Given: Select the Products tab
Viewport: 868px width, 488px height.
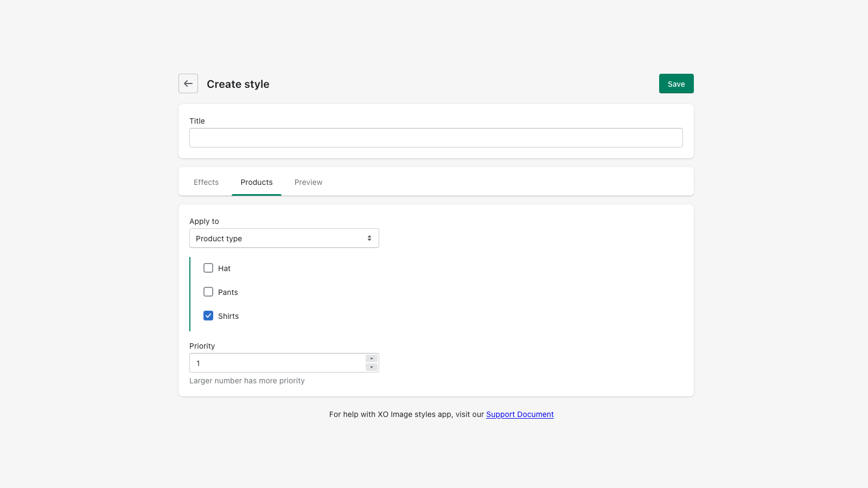Looking at the screenshot, I should pos(257,182).
